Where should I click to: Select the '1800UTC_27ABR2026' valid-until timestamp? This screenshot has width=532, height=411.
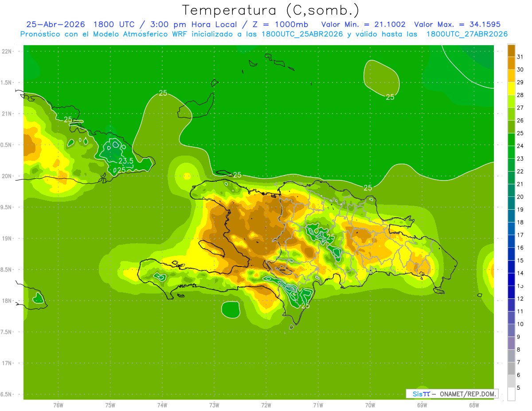467,34
